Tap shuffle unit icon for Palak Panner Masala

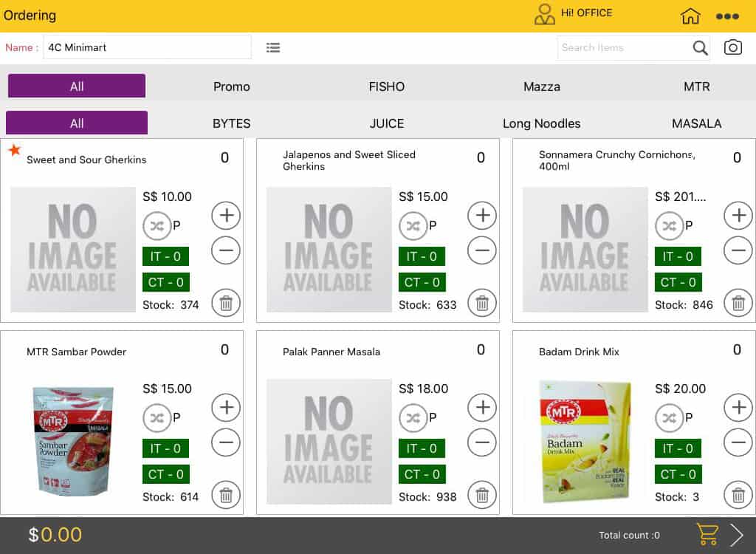tap(413, 418)
